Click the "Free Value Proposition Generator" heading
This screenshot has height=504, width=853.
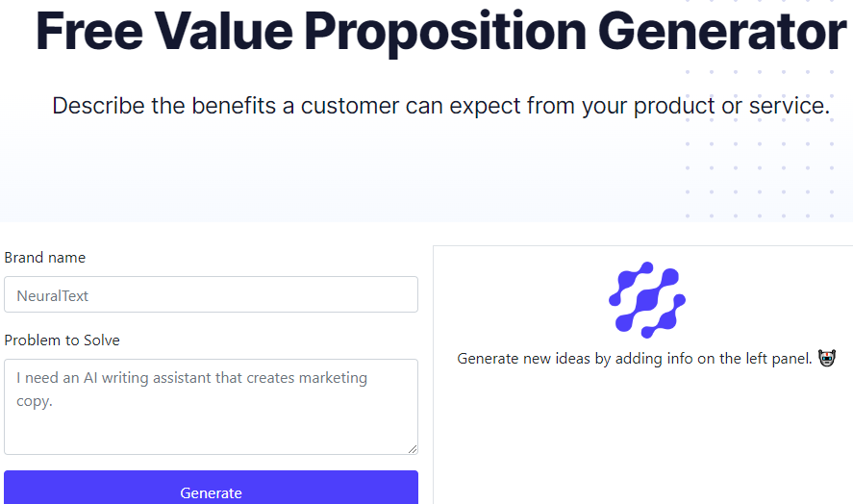click(440, 32)
